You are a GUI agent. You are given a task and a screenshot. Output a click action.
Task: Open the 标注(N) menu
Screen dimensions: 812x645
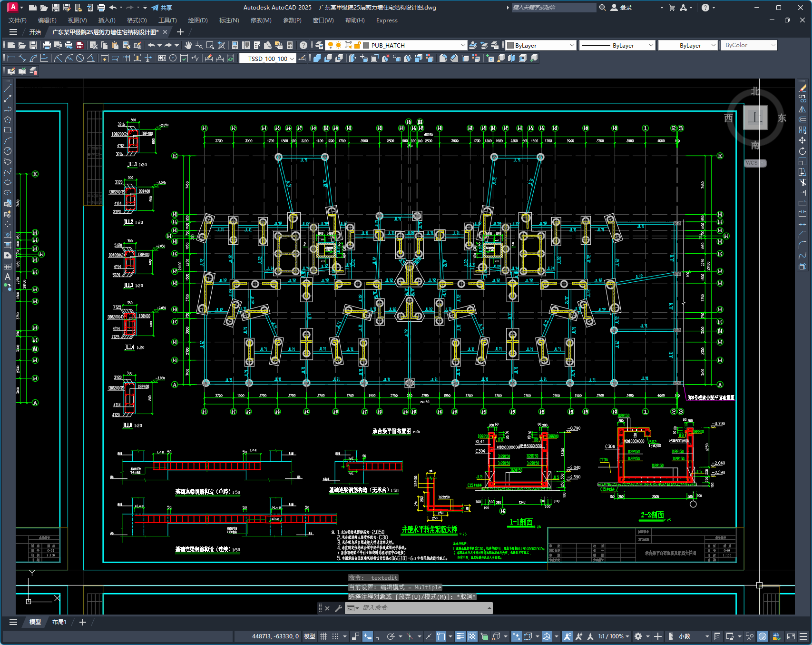229,20
